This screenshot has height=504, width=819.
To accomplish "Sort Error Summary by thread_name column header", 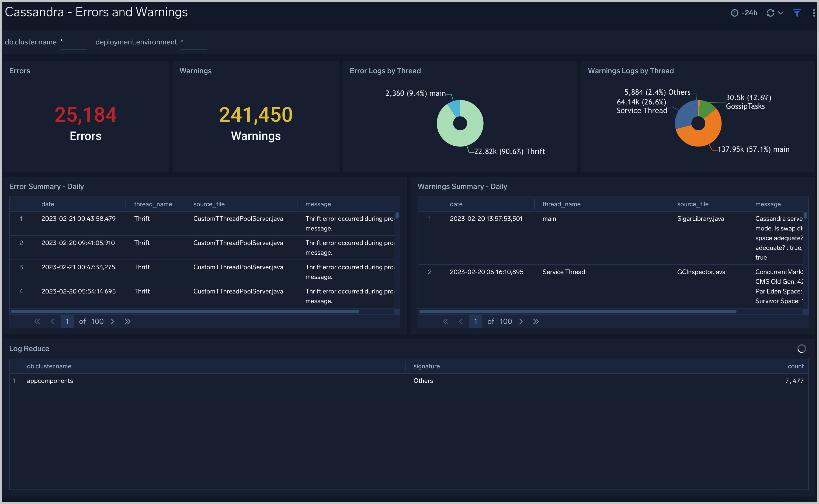I will pos(153,204).
